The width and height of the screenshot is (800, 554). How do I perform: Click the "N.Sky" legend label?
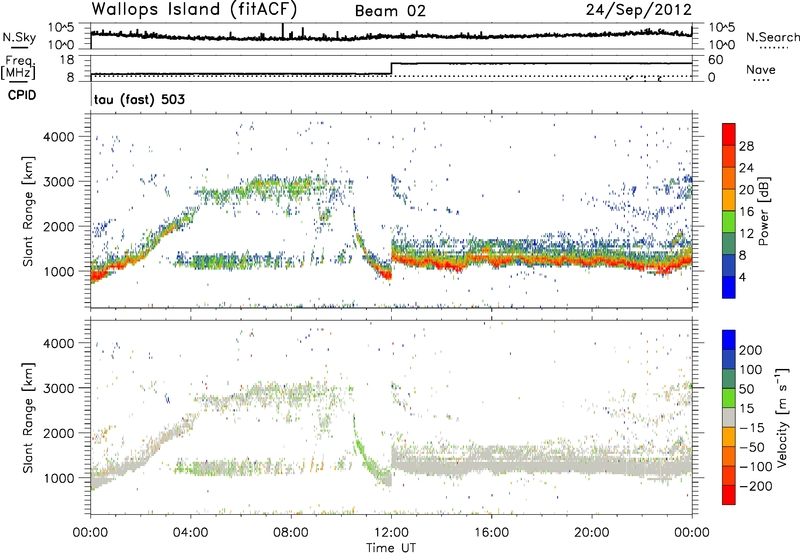click(x=19, y=37)
